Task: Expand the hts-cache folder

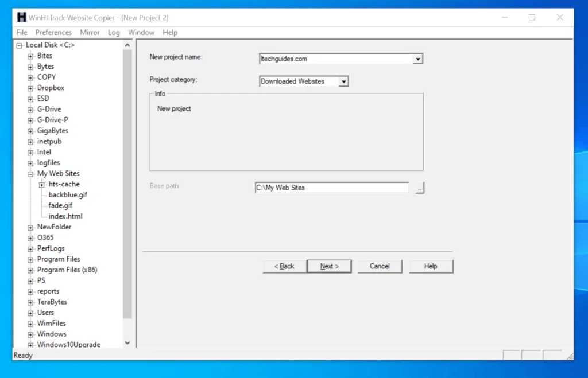Action: coord(41,185)
